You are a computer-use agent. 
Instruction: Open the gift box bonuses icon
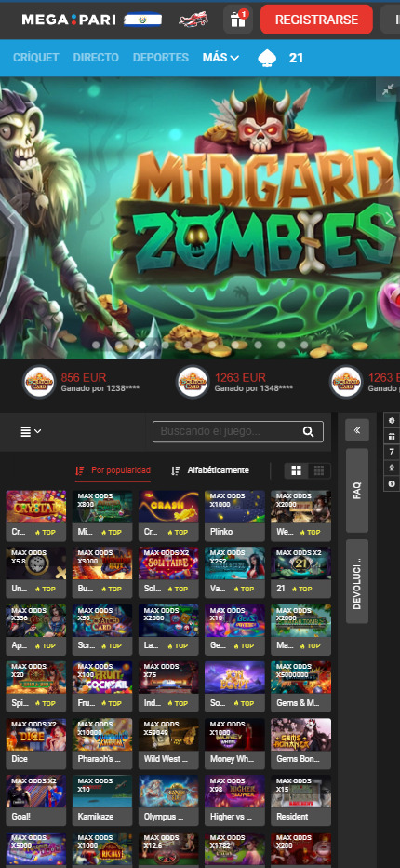[x=238, y=20]
